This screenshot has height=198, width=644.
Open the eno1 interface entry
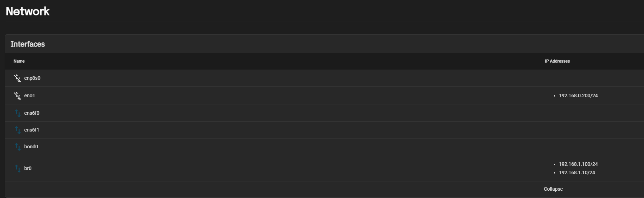click(325, 96)
